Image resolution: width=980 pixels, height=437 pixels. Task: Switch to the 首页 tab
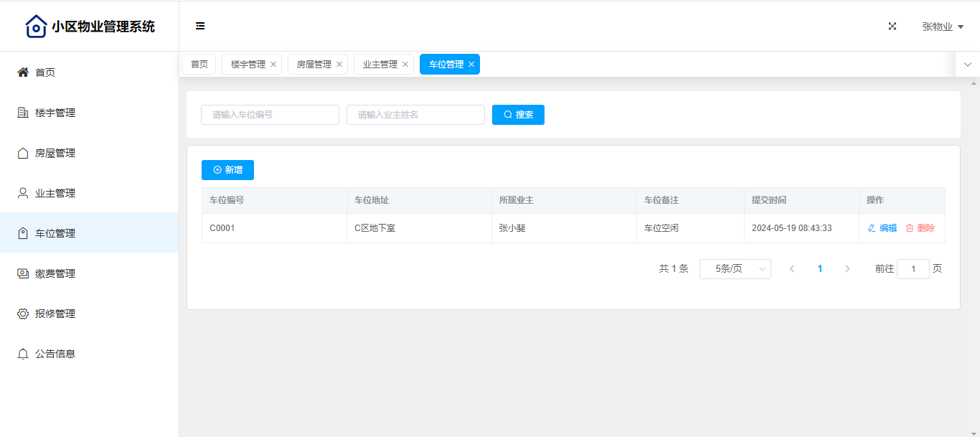(199, 65)
